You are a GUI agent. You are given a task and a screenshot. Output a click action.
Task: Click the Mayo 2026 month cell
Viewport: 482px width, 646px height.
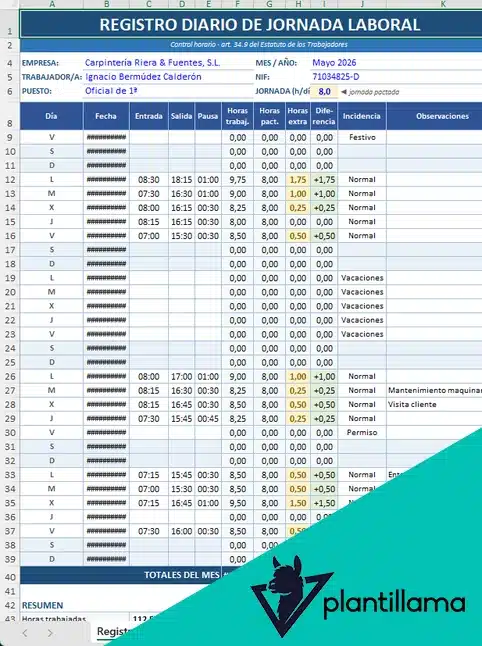[x=396, y=63]
